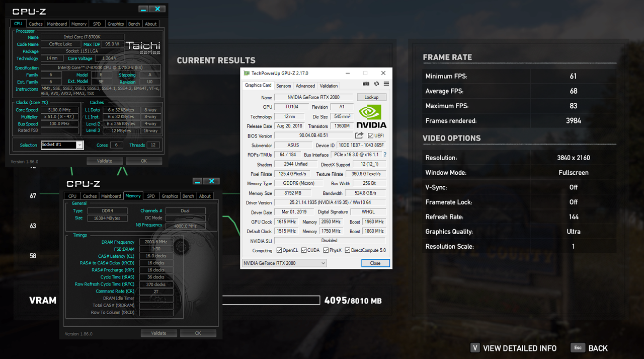The image size is (644, 359).
Task: Select SPD tab in lower CPU-Z window
Action: [x=151, y=196]
